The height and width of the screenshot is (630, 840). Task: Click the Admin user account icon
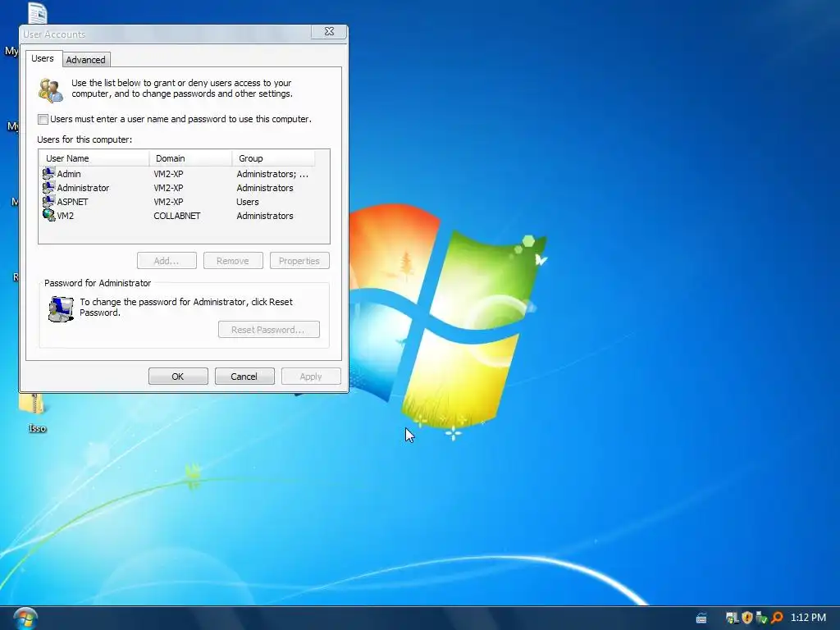48,174
